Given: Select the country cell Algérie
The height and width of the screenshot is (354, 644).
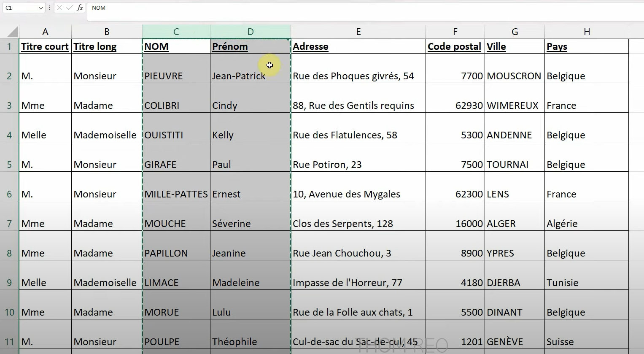Looking at the screenshot, I should (587, 216).
